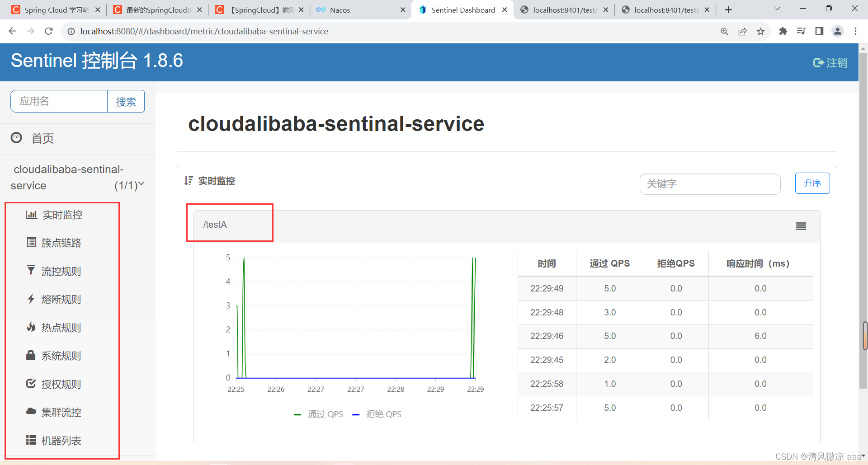Reload the page with the refresh icon

click(49, 31)
